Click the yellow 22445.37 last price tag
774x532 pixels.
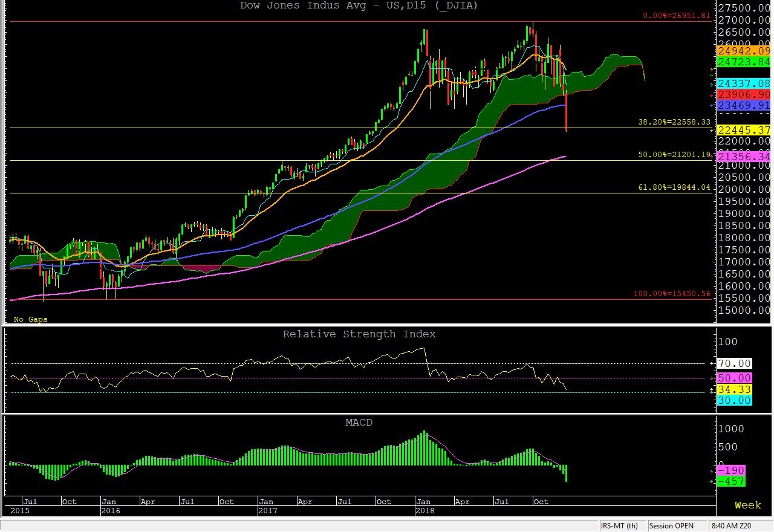[x=743, y=130]
